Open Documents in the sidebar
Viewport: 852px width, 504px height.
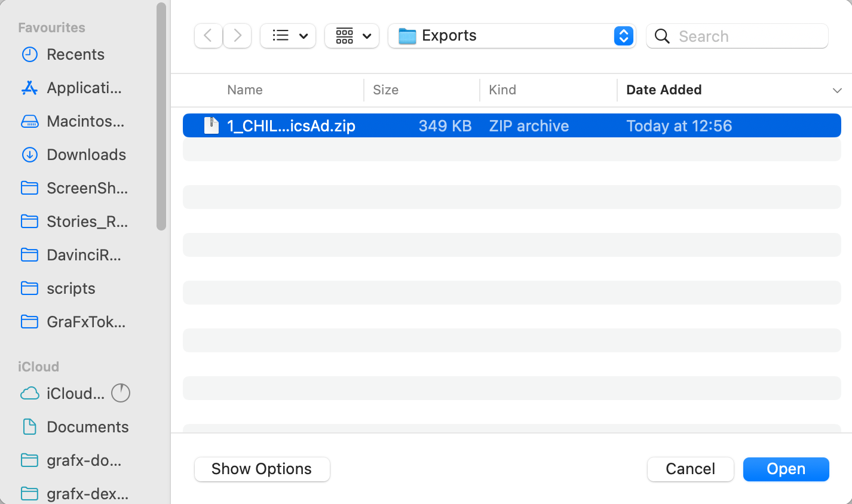(87, 427)
